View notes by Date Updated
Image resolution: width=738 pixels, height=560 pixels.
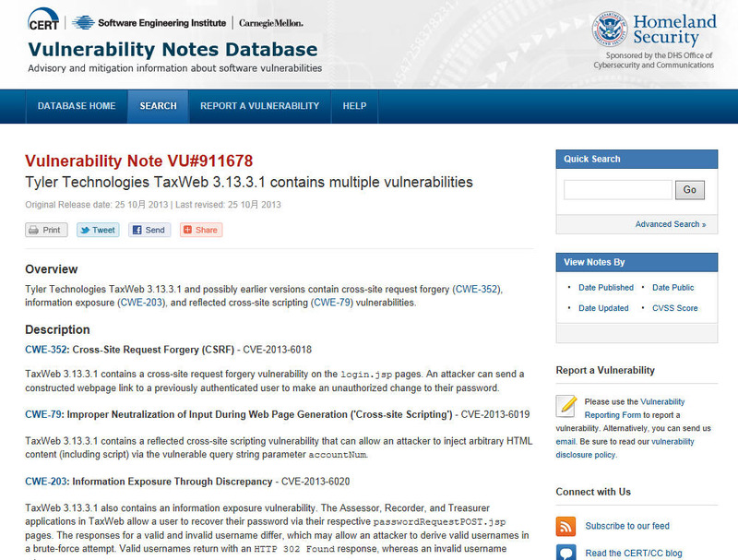602,308
